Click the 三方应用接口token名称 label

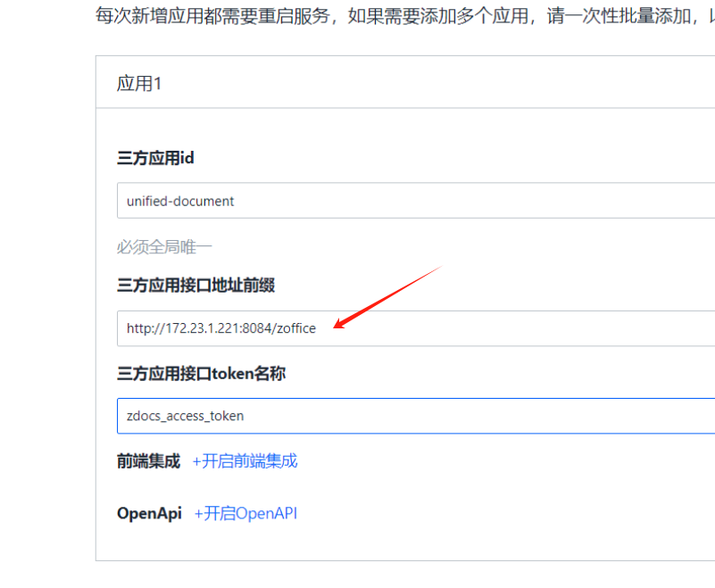pyautogui.click(x=201, y=374)
